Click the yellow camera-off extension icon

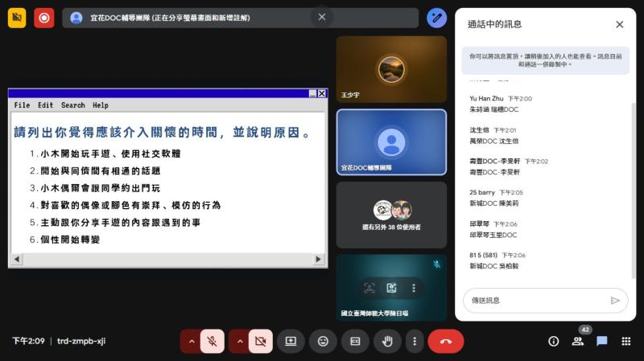pyautogui.click(x=17, y=18)
